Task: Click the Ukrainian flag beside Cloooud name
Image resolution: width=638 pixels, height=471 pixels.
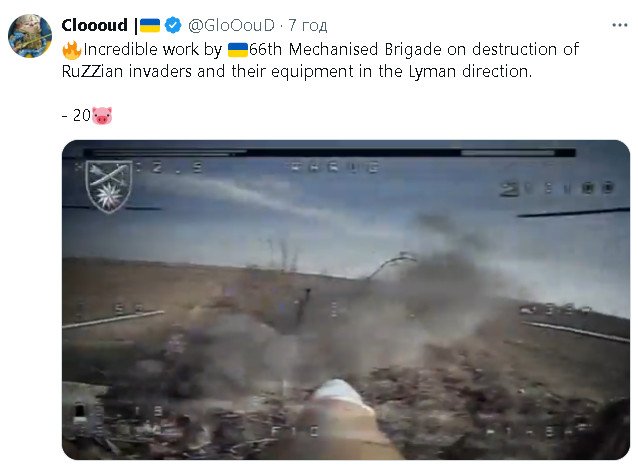Action: [x=150, y=25]
